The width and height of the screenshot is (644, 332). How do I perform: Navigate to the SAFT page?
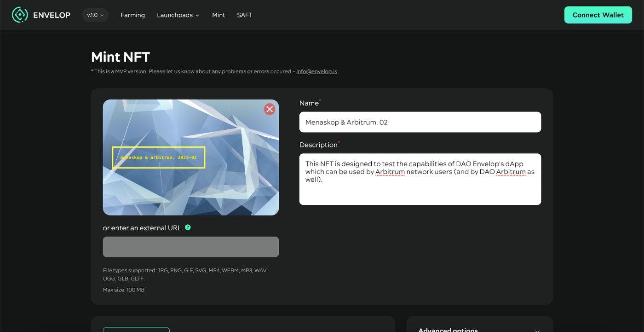pos(245,15)
